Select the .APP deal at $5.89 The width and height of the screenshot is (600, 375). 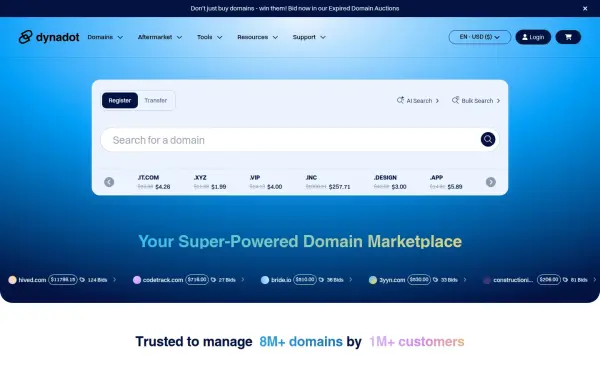pos(446,182)
